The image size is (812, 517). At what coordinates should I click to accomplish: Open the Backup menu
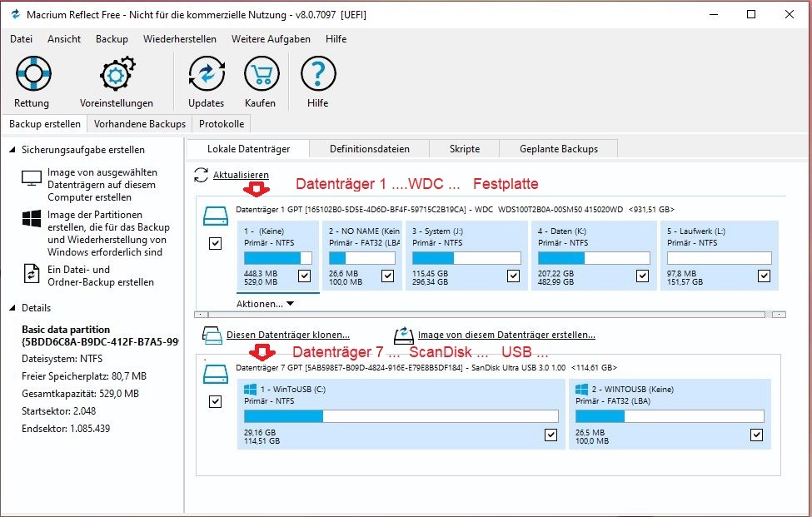click(112, 39)
